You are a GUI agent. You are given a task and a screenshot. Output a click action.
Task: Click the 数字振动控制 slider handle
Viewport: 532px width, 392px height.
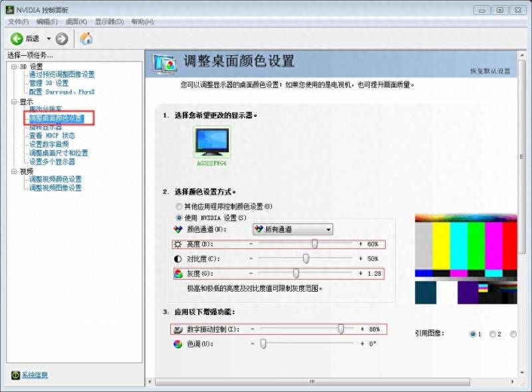[x=340, y=329]
